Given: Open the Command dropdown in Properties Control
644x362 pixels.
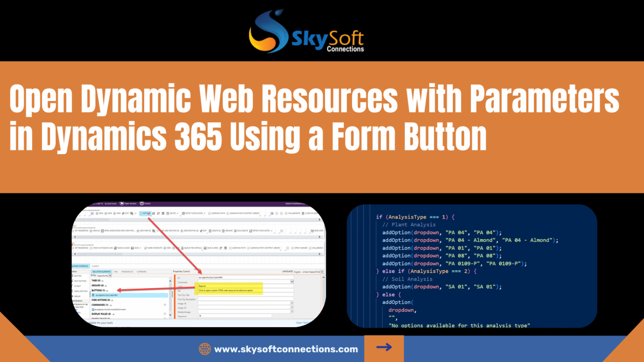Looking at the screenshot, I should (x=292, y=282).
